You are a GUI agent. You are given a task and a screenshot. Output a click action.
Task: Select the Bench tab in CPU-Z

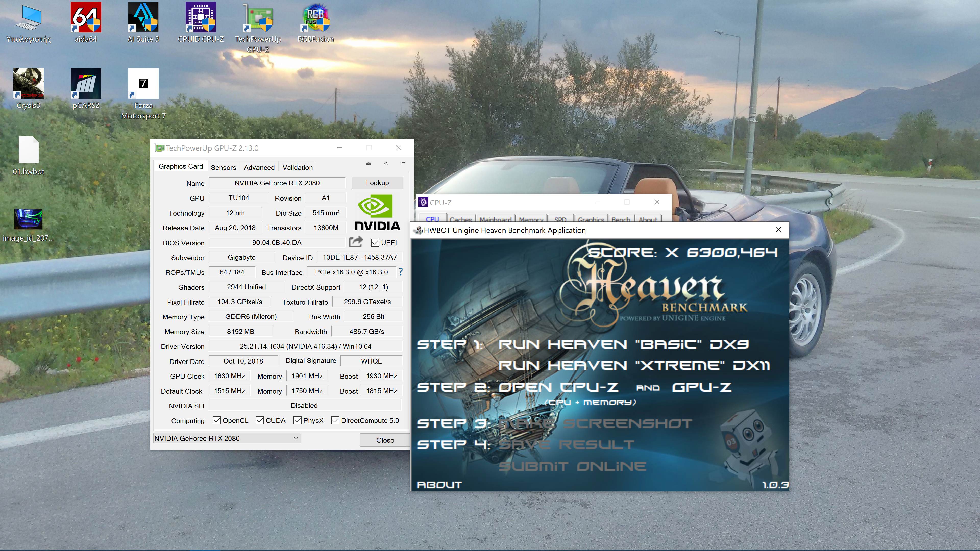pos(621,219)
